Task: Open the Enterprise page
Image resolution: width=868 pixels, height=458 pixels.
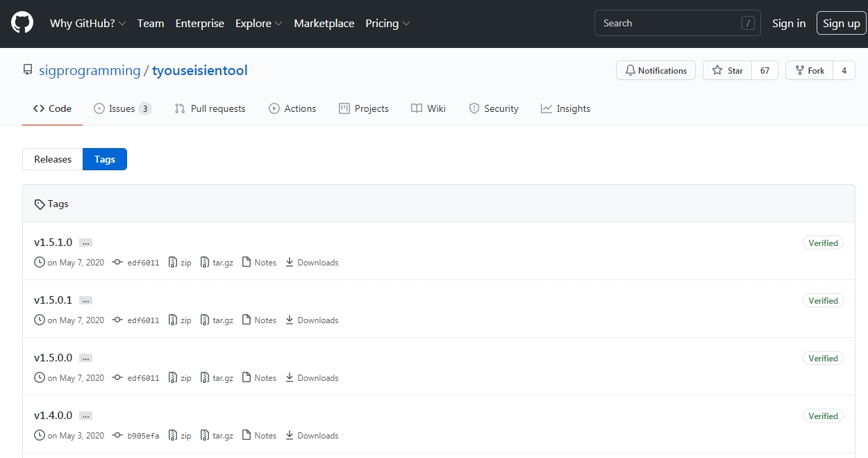Action: tap(200, 23)
